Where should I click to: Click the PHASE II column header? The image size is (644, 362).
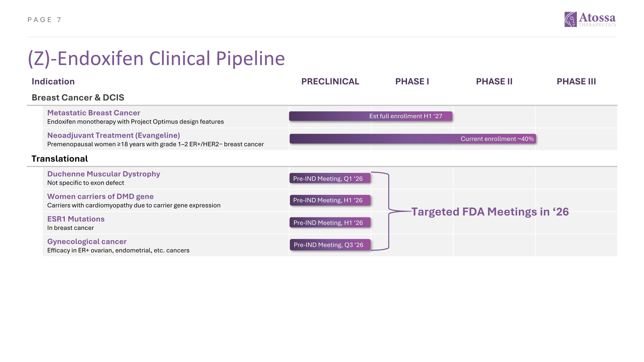pos(494,82)
